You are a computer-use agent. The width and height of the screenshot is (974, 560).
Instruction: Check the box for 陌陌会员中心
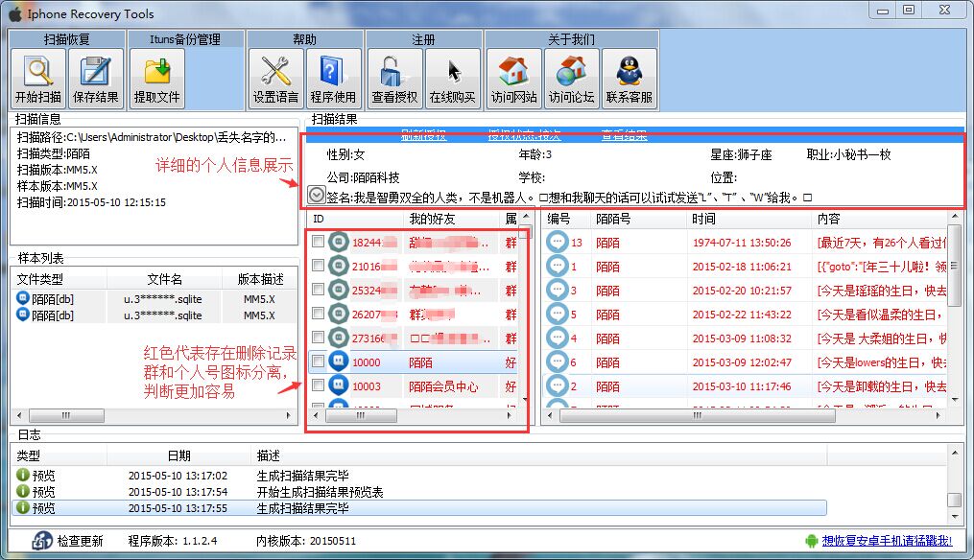(318, 385)
